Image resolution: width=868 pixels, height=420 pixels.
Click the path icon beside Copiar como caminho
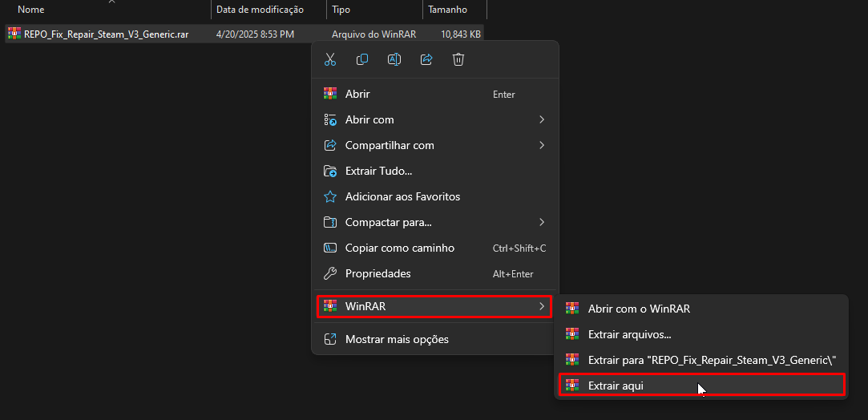click(330, 248)
